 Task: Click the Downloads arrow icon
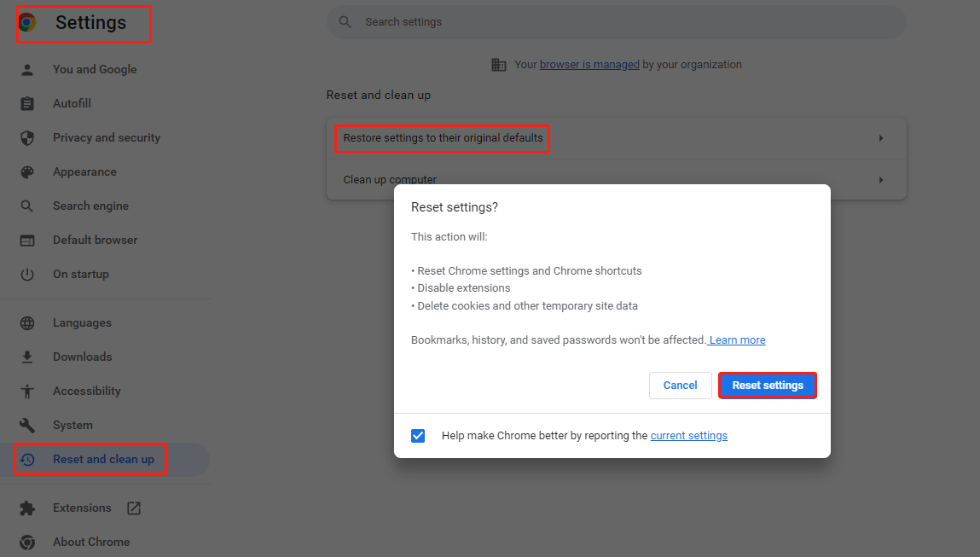[27, 357]
